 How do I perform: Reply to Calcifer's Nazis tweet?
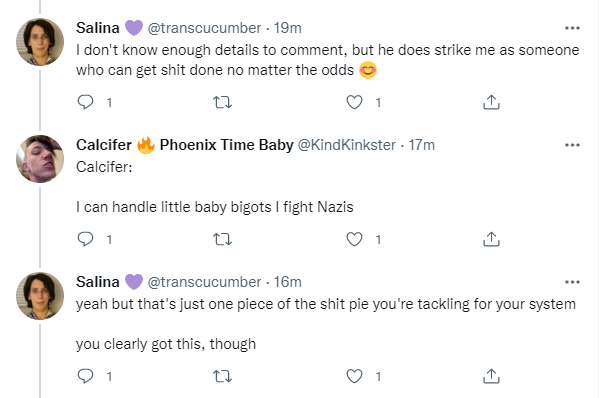(85, 239)
